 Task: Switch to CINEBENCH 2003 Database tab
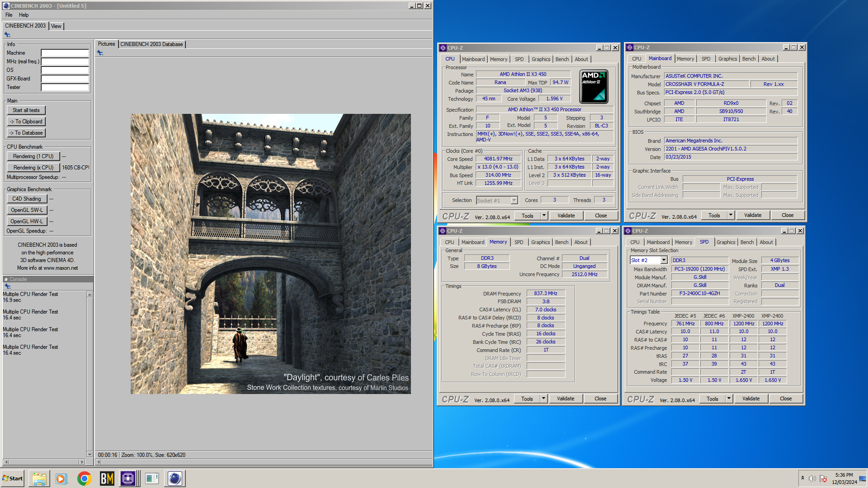pyautogui.click(x=151, y=44)
